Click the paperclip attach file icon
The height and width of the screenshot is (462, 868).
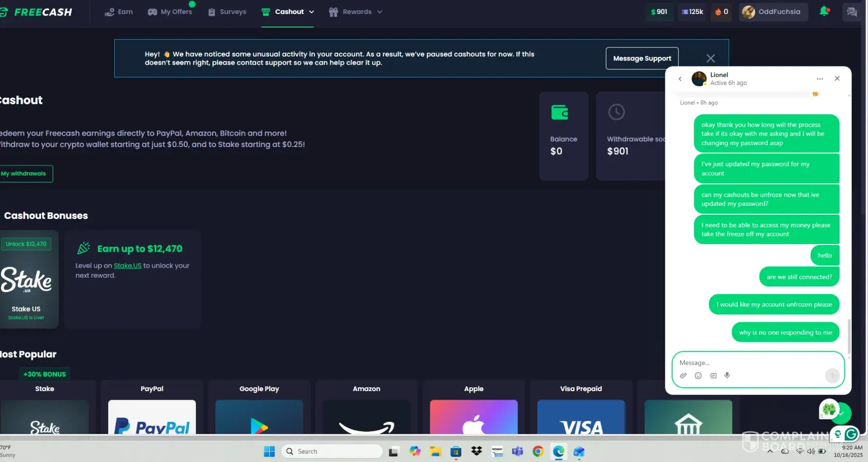pyautogui.click(x=683, y=376)
